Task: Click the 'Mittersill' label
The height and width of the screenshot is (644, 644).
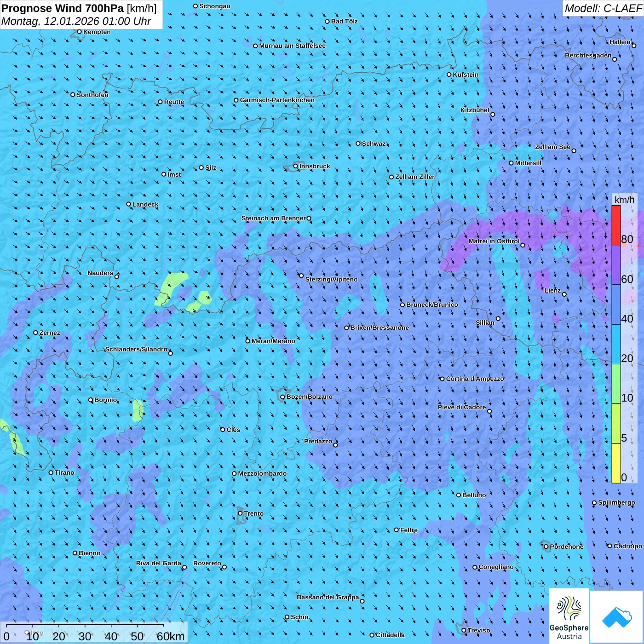Action: tap(528, 163)
